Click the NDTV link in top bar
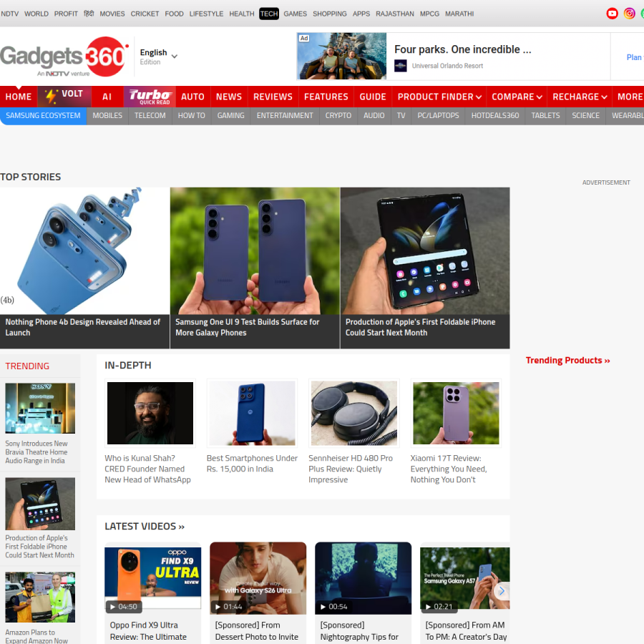 coord(10,14)
